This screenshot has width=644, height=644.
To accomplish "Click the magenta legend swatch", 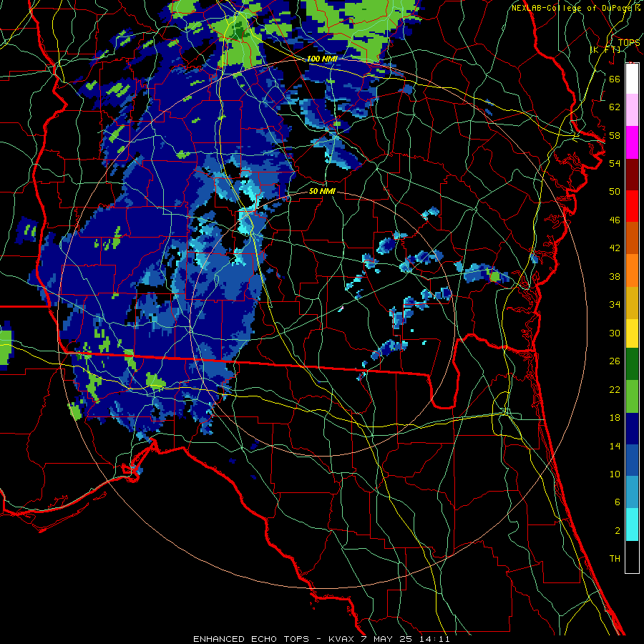I will (632, 142).
